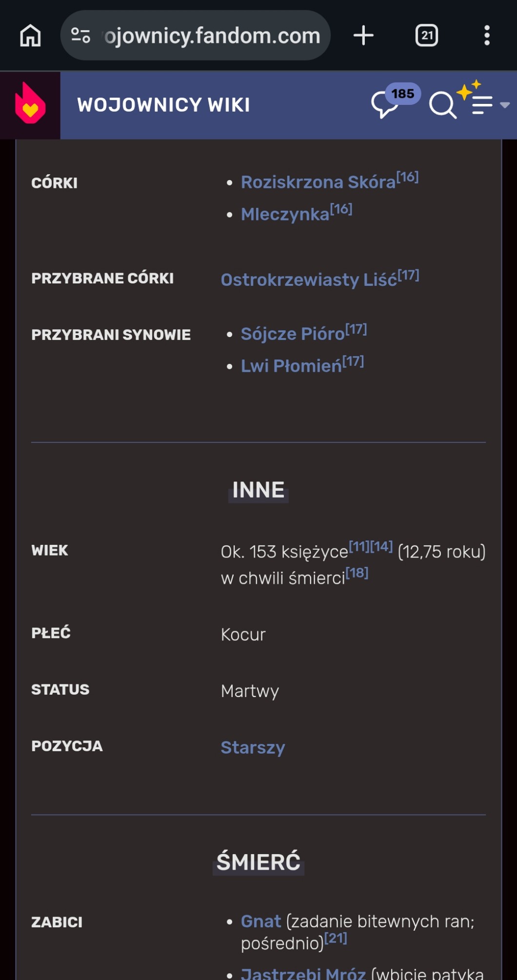This screenshot has height=980, width=517.
Task: Tap the Fandom flame heart logo
Action: 30,105
